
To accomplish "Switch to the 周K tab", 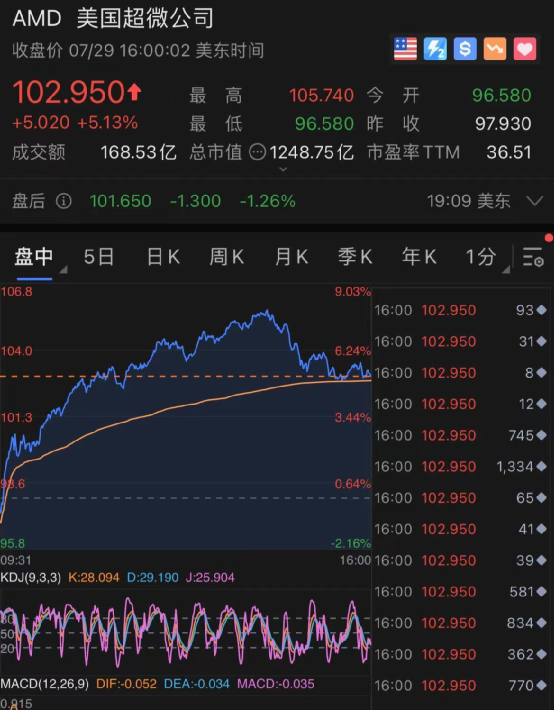I will (x=226, y=257).
